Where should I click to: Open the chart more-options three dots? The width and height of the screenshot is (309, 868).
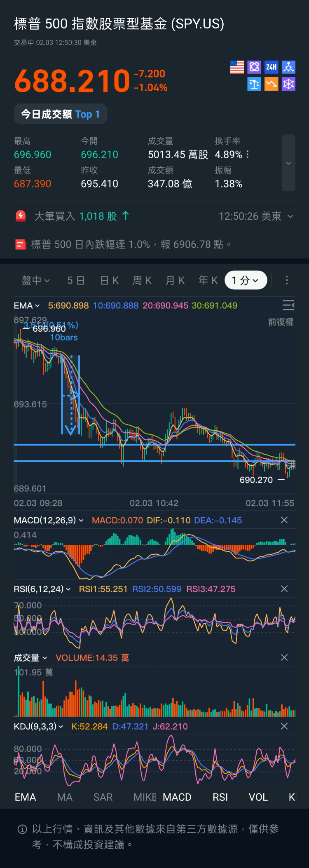click(x=287, y=280)
